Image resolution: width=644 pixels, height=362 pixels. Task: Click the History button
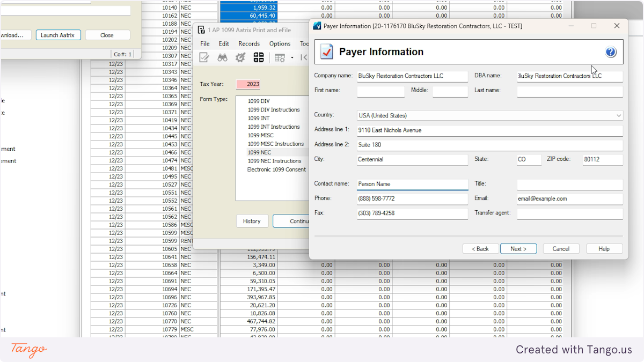click(x=252, y=221)
